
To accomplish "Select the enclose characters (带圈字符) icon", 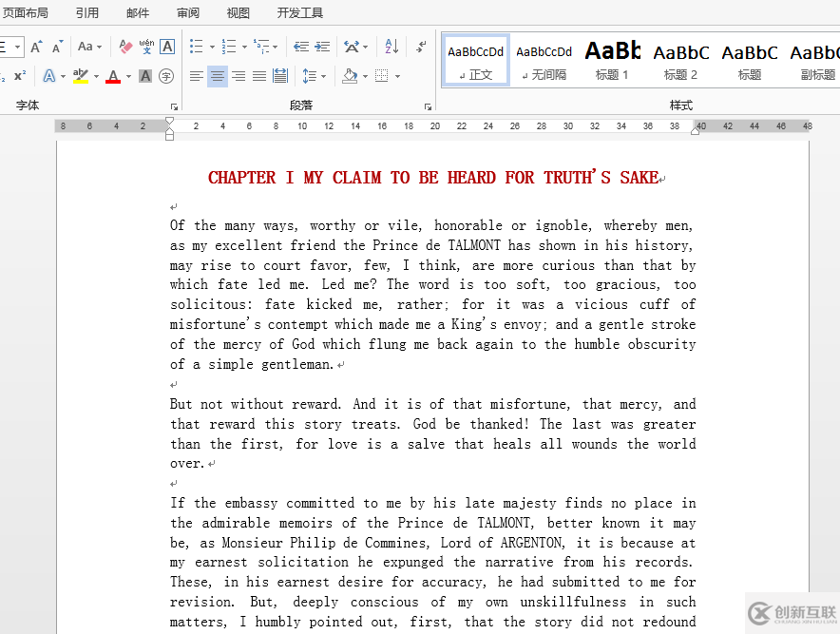I will (166, 76).
